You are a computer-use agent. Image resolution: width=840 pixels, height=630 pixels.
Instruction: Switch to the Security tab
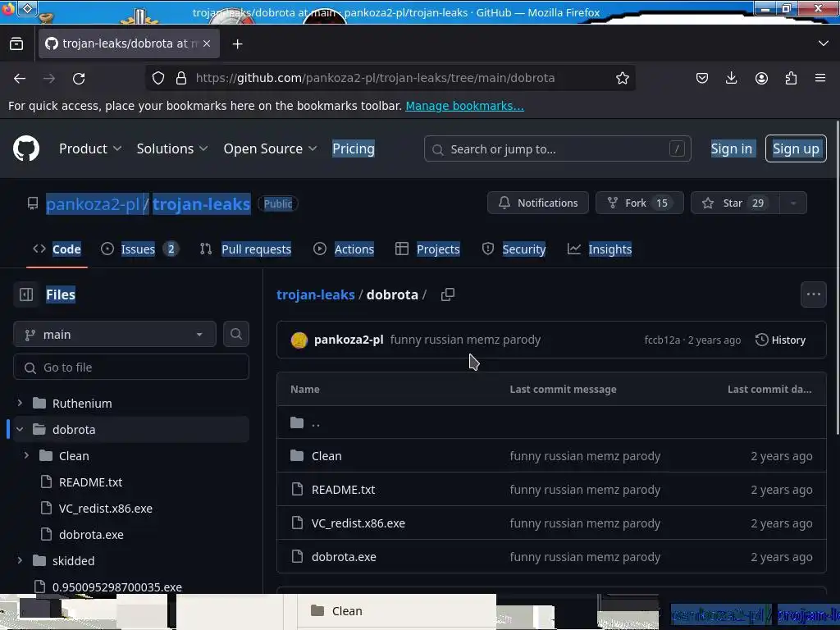(x=514, y=249)
